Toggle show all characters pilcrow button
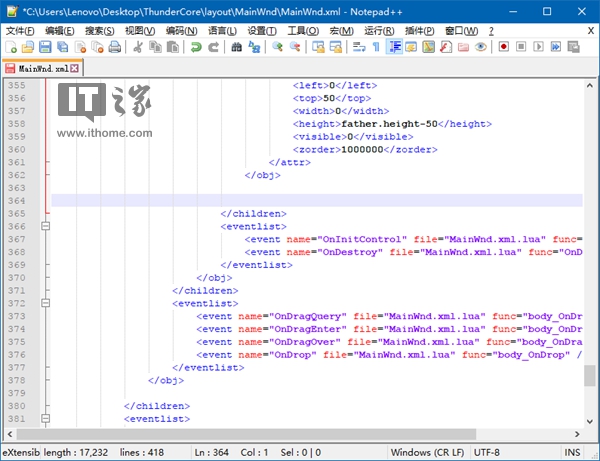 point(376,47)
